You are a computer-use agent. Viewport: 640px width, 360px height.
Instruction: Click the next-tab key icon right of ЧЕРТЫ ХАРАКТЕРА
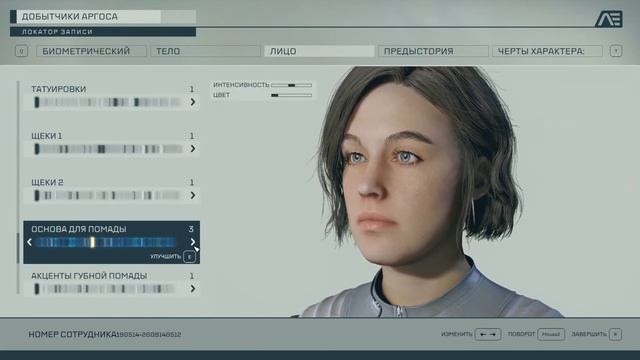pos(616,51)
